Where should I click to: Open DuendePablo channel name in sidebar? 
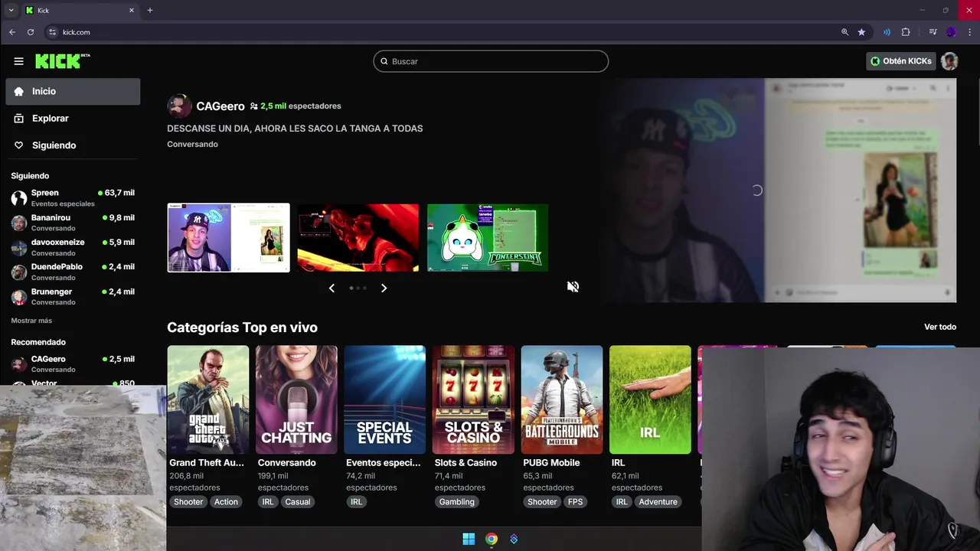(x=57, y=266)
